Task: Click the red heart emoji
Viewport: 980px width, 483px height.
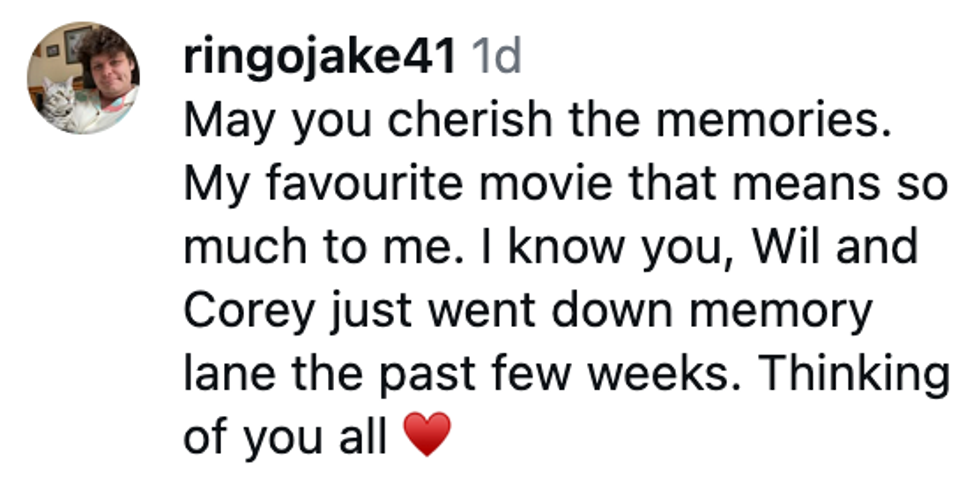Action: click(x=427, y=436)
